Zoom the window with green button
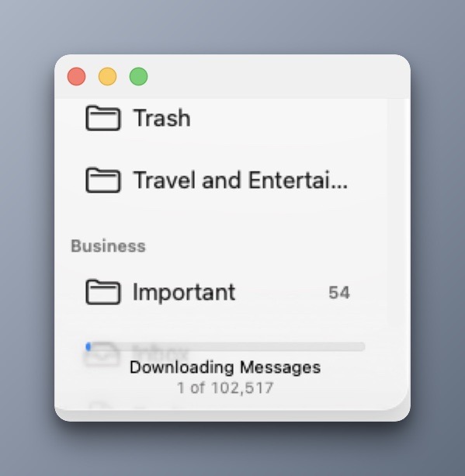This screenshot has width=465, height=476. pyautogui.click(x=138, y=77)
